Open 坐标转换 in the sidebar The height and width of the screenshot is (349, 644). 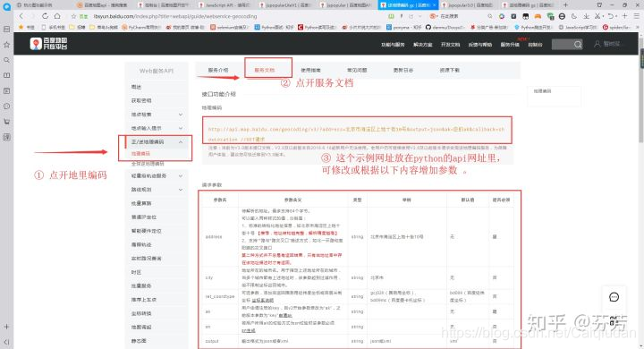(141, 313)
